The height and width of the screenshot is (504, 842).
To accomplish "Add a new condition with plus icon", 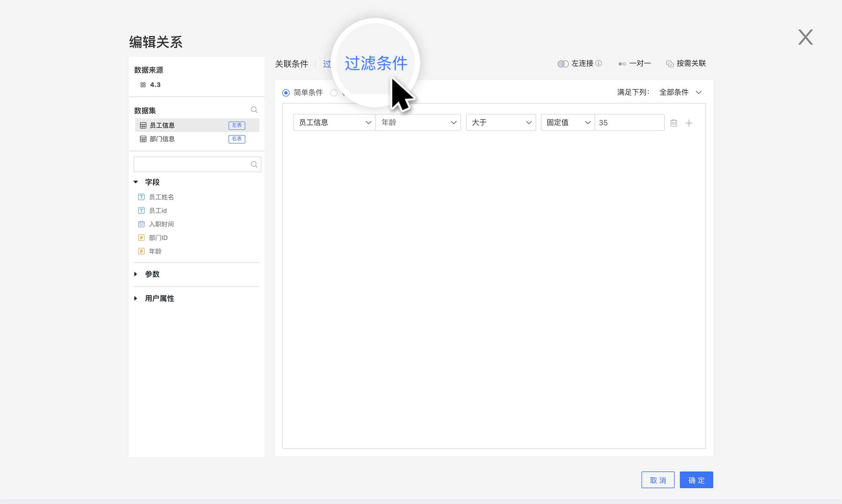I will [x=689, y=123].
